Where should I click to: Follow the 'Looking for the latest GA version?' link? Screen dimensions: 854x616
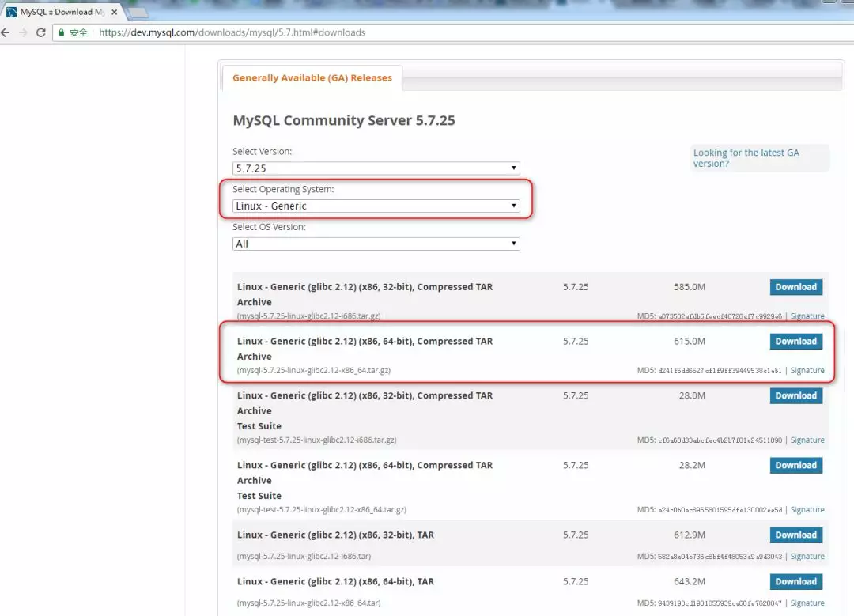(x=746, y=158)
